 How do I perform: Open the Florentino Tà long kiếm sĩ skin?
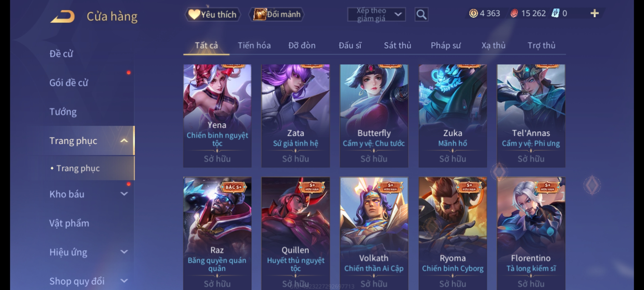(531, 233)
